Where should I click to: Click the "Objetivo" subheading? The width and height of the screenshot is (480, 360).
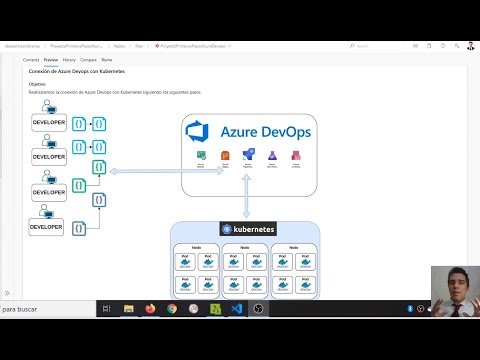(37, 84)
